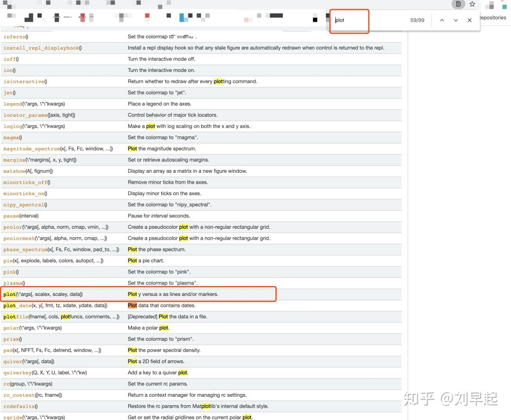Open the ion function link
511x420 pixels.
(8, 71)
